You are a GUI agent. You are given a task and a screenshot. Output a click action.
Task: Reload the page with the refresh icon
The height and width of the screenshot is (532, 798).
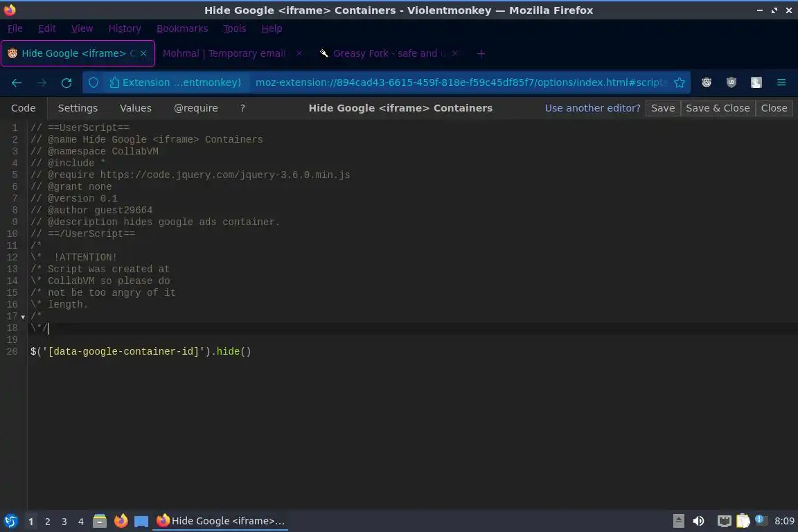point(66,82)
